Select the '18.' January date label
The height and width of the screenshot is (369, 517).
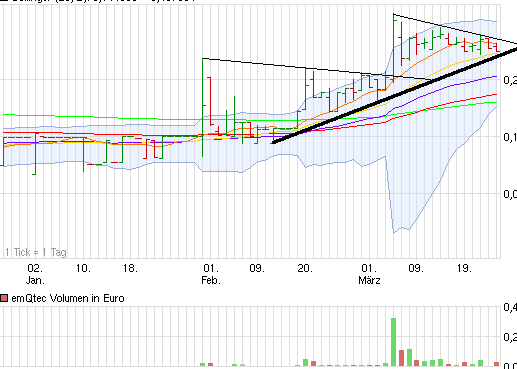coord(130,268)
